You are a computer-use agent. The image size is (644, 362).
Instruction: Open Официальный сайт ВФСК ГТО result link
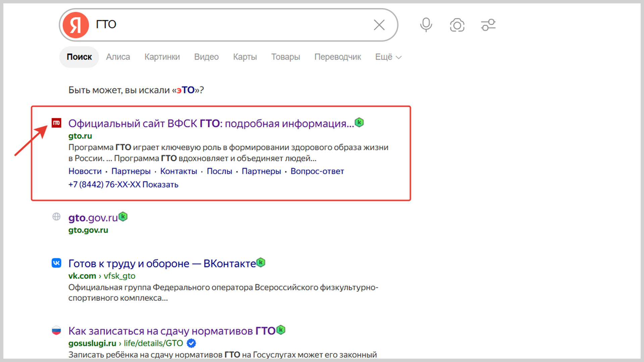211,124
